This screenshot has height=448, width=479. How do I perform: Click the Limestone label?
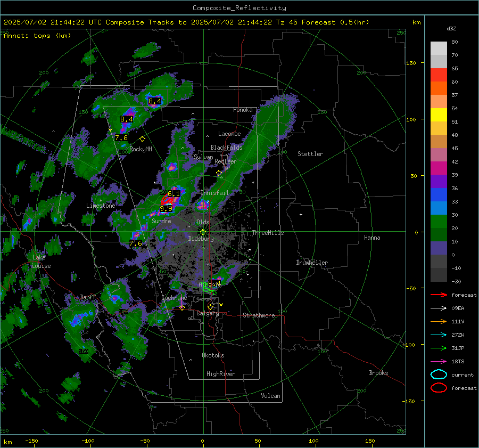[x=101, y=206]
